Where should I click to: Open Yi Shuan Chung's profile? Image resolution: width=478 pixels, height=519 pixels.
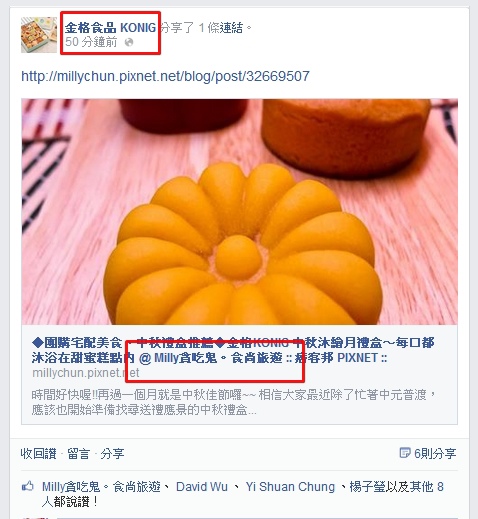pyautogui.click(x=290, y=487)
